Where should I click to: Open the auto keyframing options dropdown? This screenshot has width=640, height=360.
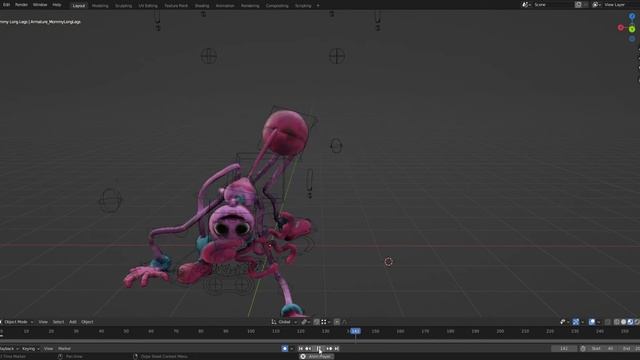291,349
